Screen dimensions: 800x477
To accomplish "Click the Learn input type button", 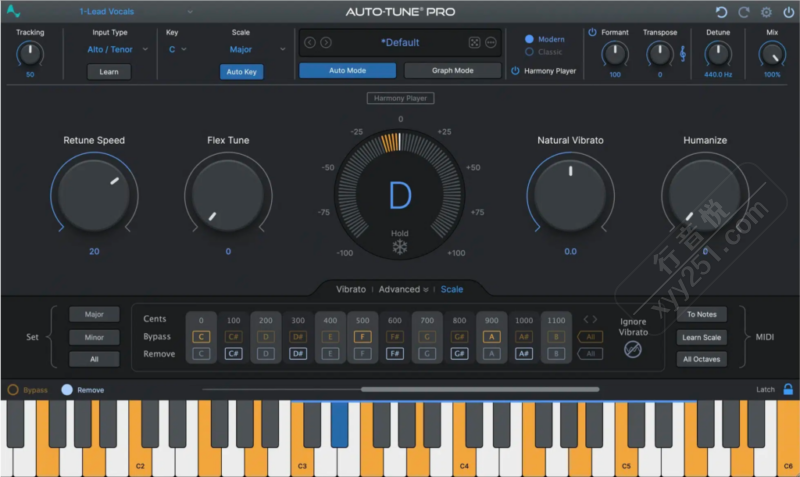I will (109, 71).
